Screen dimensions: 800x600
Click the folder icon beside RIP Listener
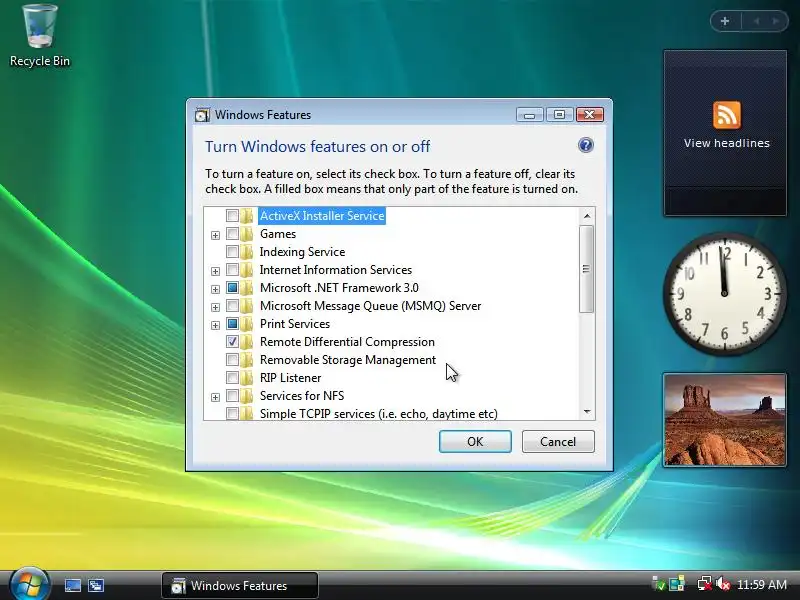(247, 378)
